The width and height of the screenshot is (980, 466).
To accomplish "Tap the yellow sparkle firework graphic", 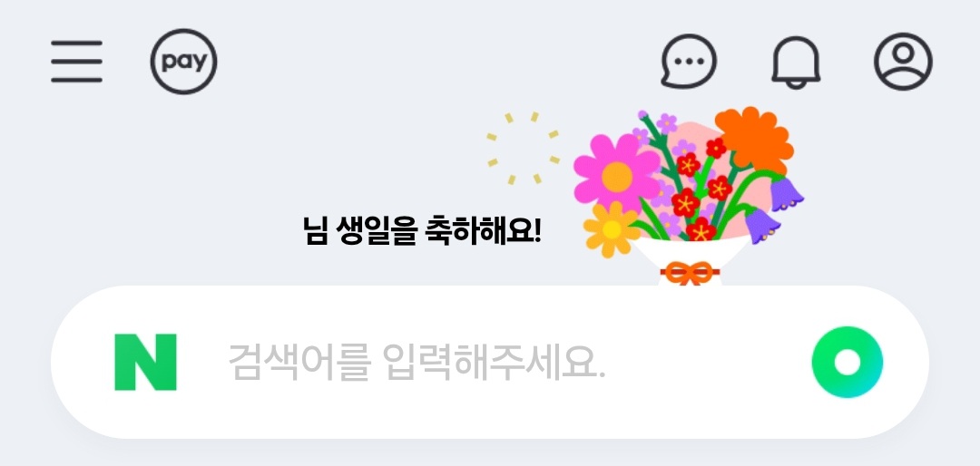I will (523, 149).
